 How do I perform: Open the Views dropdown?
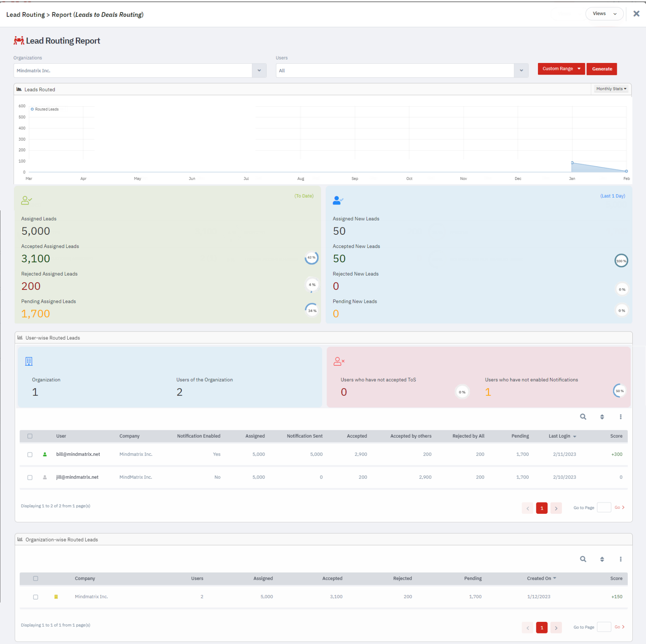[604, 14]
